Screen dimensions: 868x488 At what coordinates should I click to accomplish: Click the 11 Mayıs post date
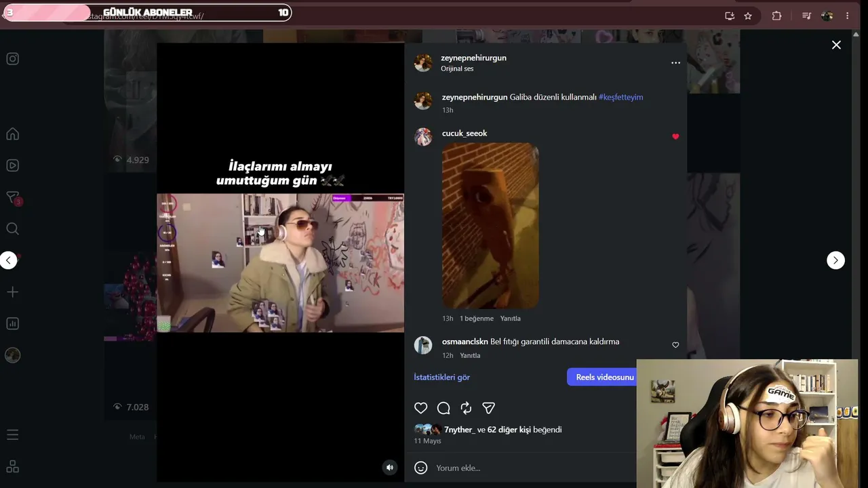428,441
